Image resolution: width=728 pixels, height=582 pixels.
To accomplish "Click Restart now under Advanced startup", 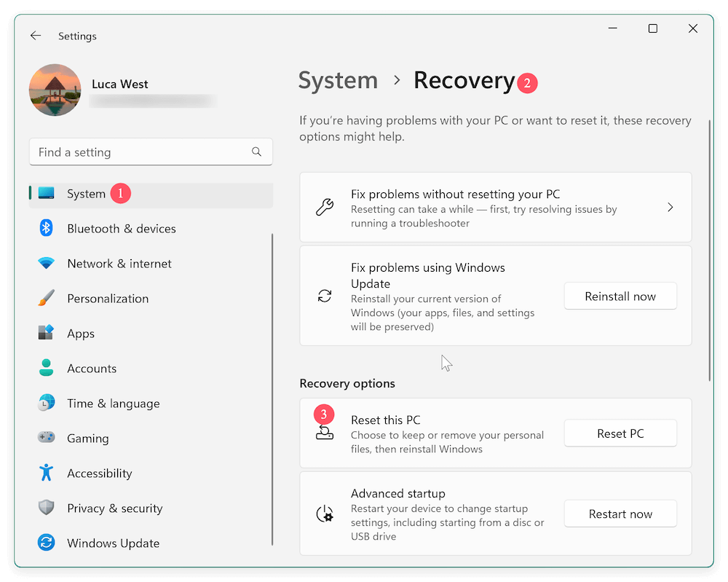I will tap(620, 514).
